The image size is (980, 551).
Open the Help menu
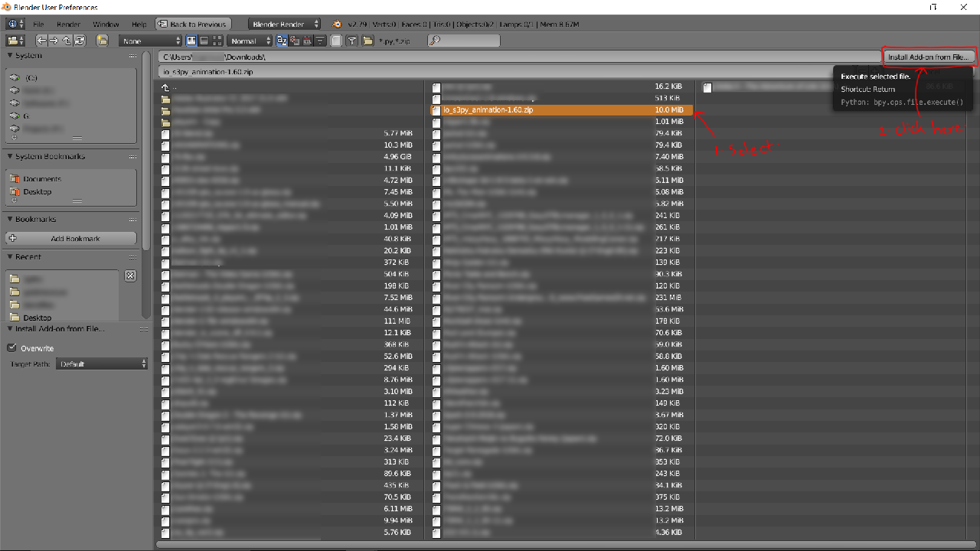point(139,24)
